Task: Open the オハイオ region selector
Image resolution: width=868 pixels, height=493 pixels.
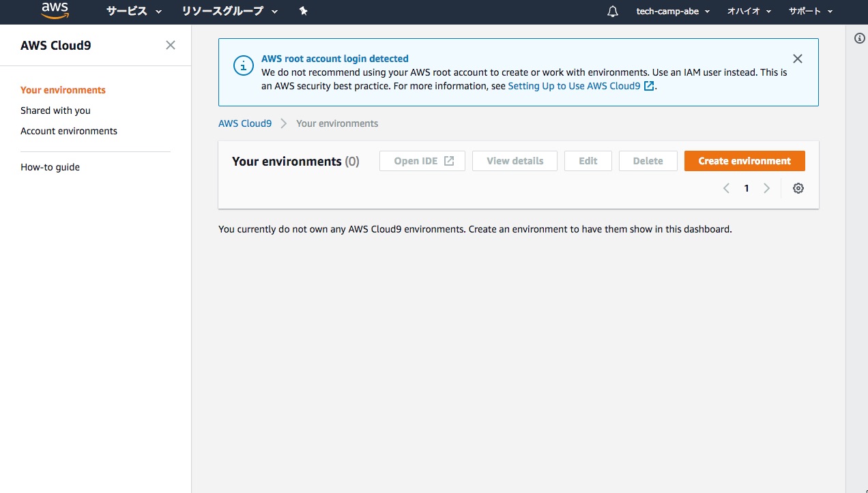Action: coord(749,11)
